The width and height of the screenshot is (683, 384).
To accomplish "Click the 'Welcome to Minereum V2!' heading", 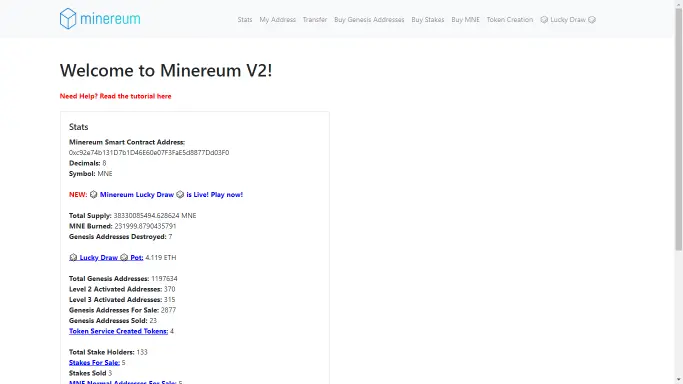I will [x=166, y=71].
